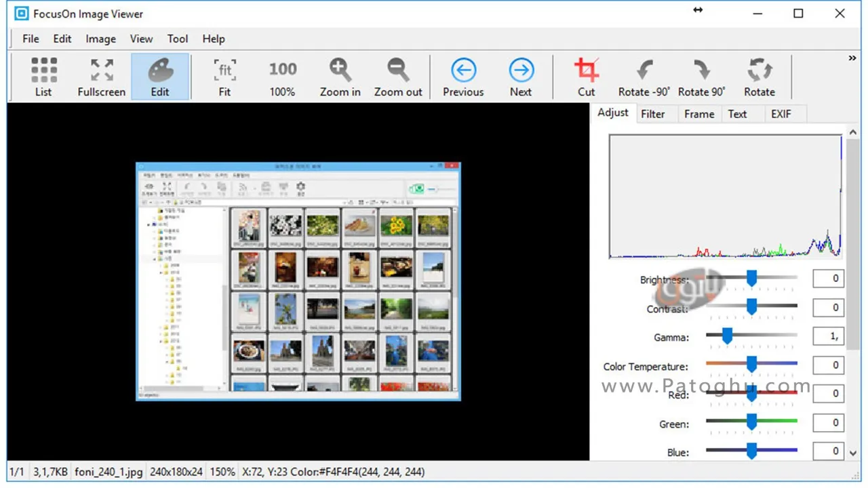Click the Zoom out magnifier
Viewport: 868px width, 488px height.
point(398,77)
